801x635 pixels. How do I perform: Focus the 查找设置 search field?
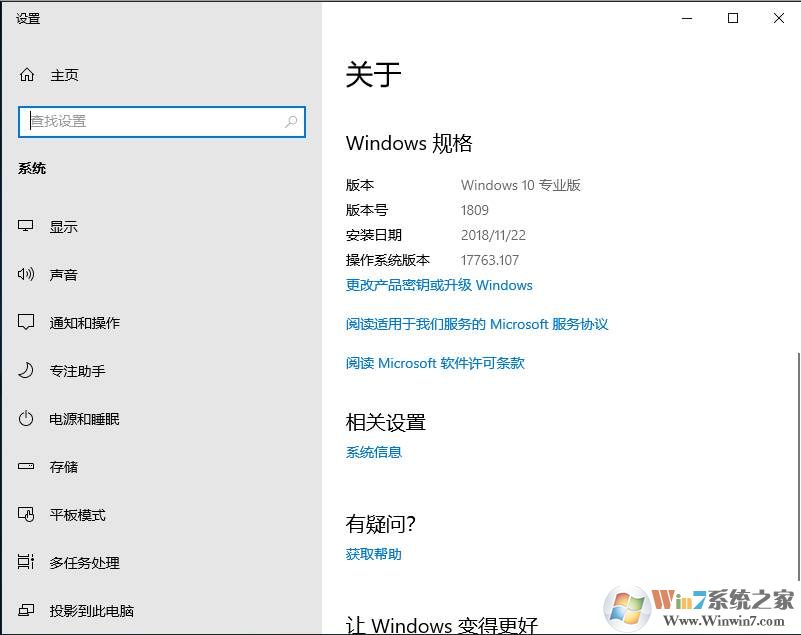click(161, 122)
